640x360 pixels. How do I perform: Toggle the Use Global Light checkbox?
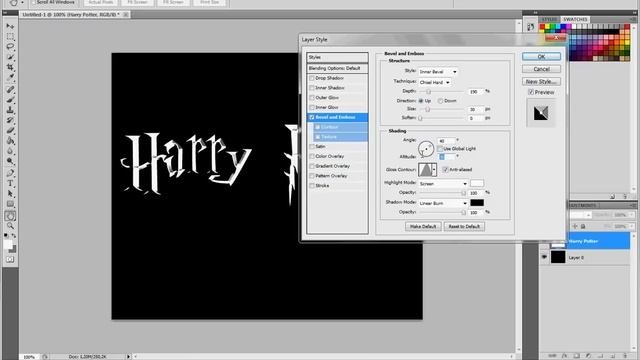(440, 149)
